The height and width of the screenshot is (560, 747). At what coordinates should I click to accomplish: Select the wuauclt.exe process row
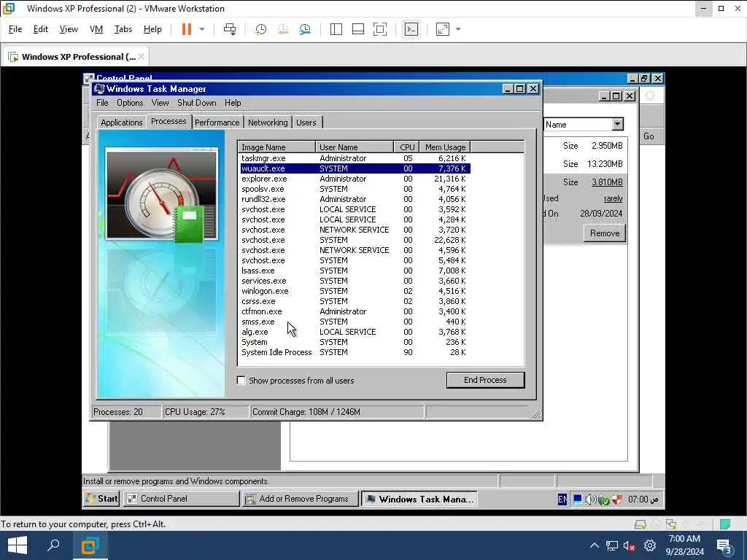pyautogui.click(x=355, y=168)
